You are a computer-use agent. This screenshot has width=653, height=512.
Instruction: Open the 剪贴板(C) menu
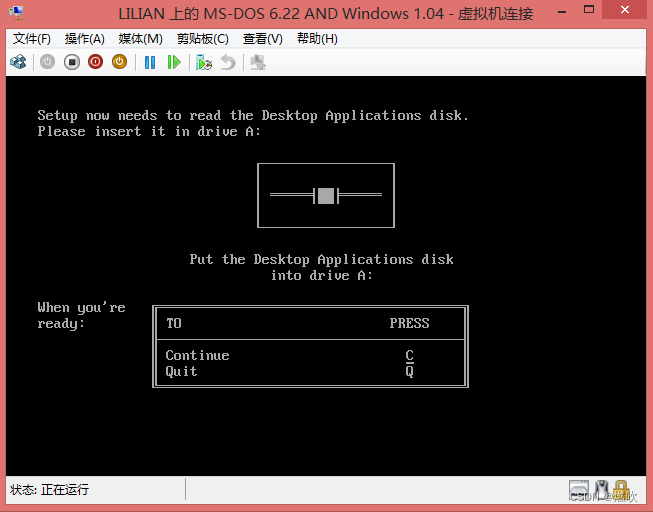click(x=203, y=39)
